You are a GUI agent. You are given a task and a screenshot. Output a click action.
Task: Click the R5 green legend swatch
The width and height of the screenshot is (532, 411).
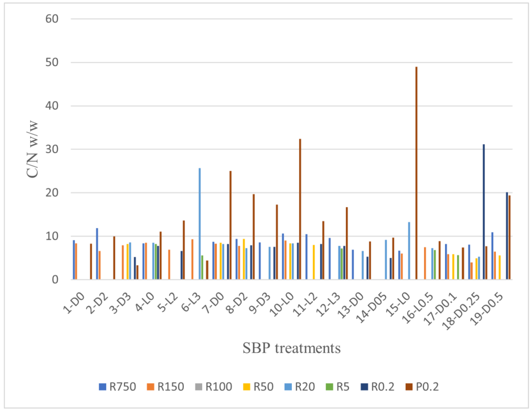330,387
